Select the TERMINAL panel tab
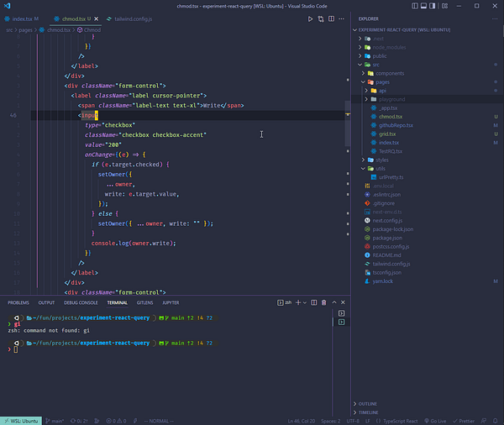The width and height of the screenshot is (504, 425). point(118,303)
